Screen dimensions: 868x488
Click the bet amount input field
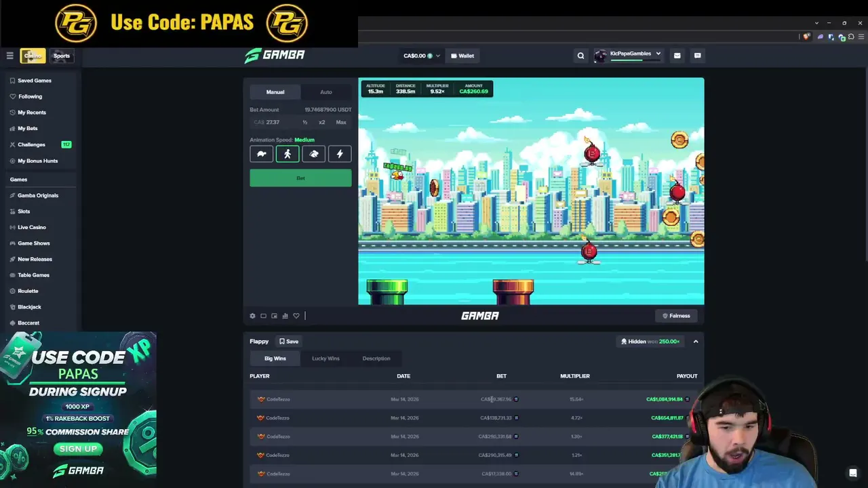[273, 123]
